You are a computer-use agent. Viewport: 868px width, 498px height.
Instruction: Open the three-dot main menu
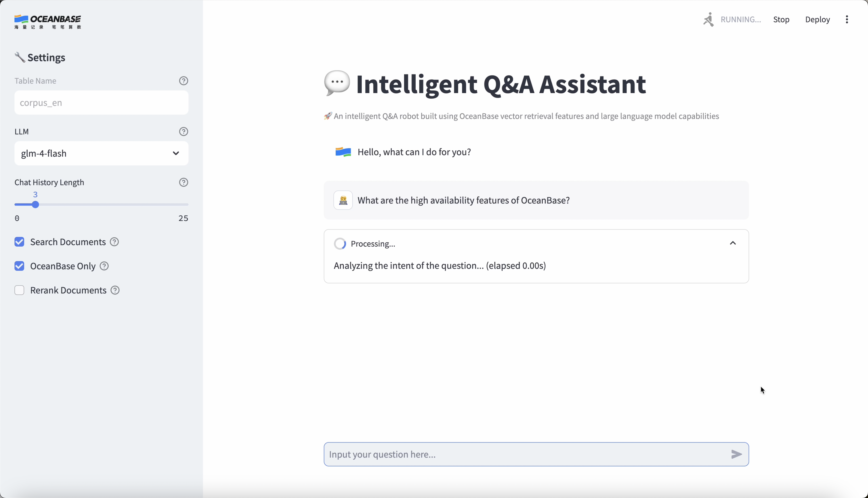(847, 19)
